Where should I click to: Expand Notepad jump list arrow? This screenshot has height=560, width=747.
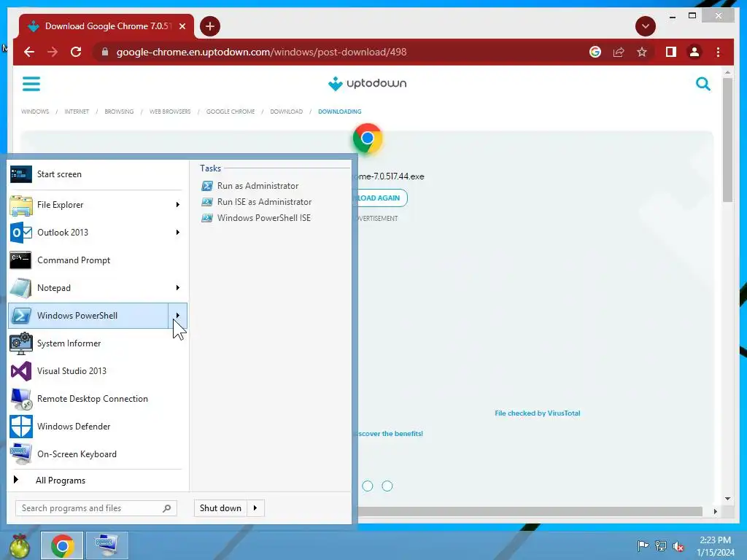click(178, 287)
